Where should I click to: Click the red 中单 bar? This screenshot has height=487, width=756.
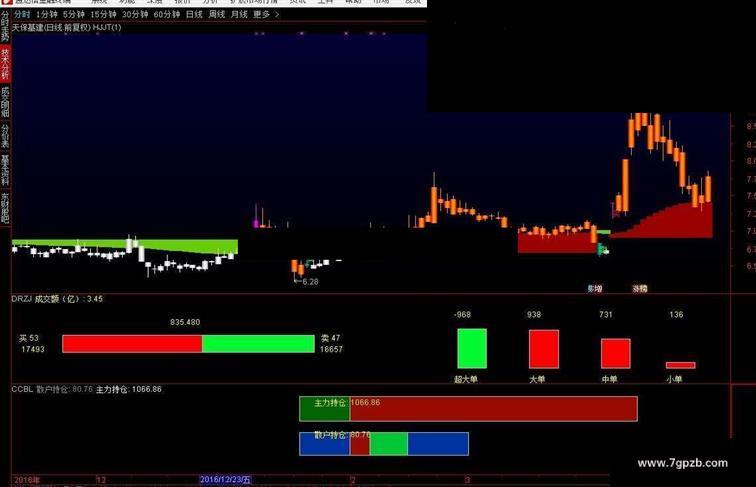(x=615, y=353)
